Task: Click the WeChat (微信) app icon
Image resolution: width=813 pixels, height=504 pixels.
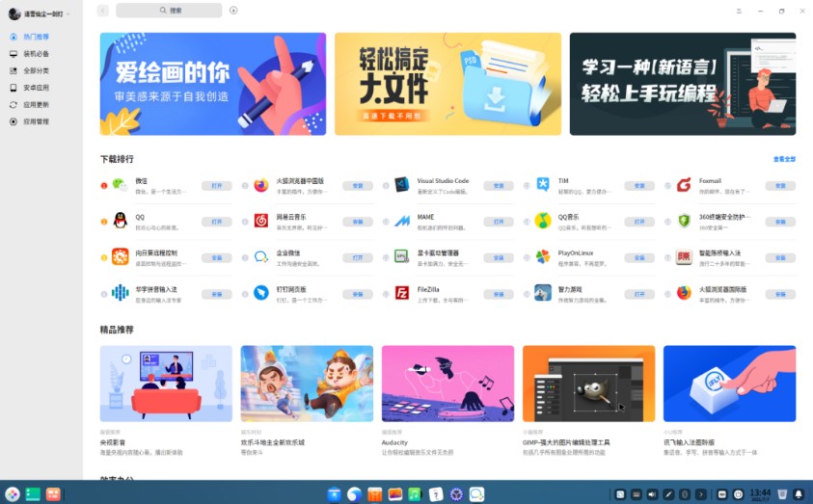Action: click(x=120, y=185)
